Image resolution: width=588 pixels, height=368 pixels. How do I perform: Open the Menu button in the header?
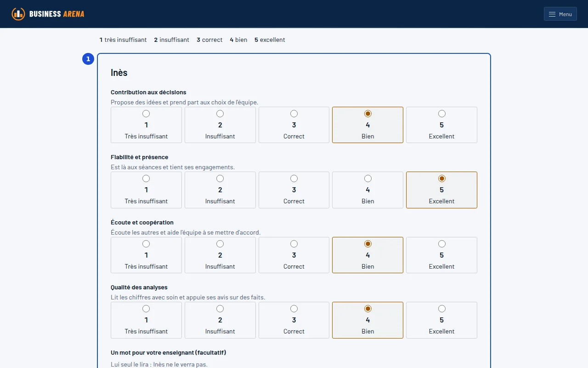[x=560, y=14]
